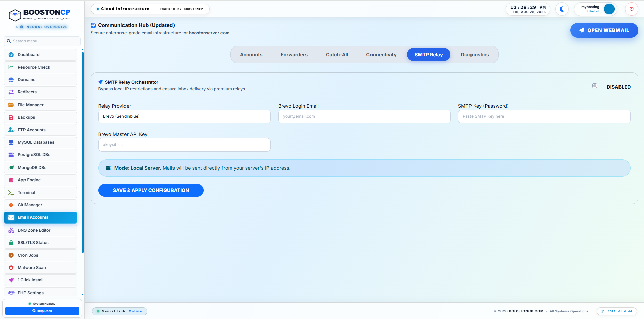This screenshot has height=319, width=644.
Task: Click the File Manager folder icon
Action: tap(11, 105)
